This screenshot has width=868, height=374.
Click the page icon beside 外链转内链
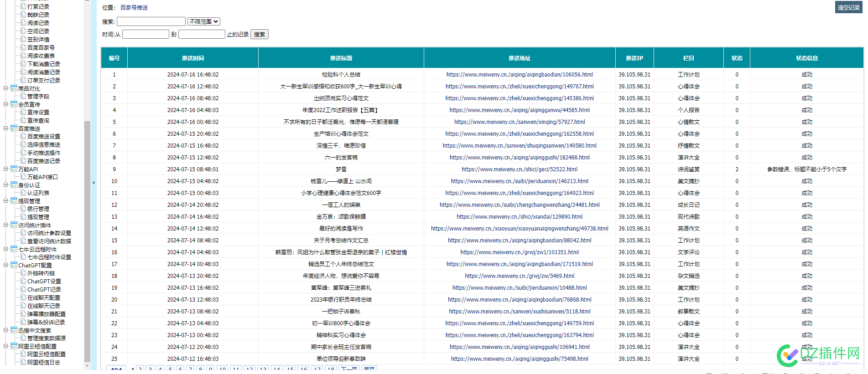23,273
